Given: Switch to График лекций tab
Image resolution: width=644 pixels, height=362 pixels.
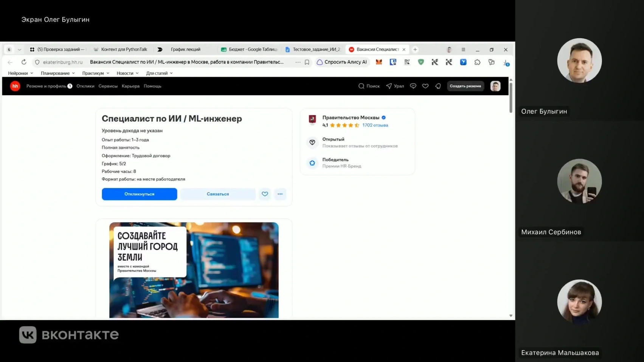Looking at the screenshot, I should [185, 50].
